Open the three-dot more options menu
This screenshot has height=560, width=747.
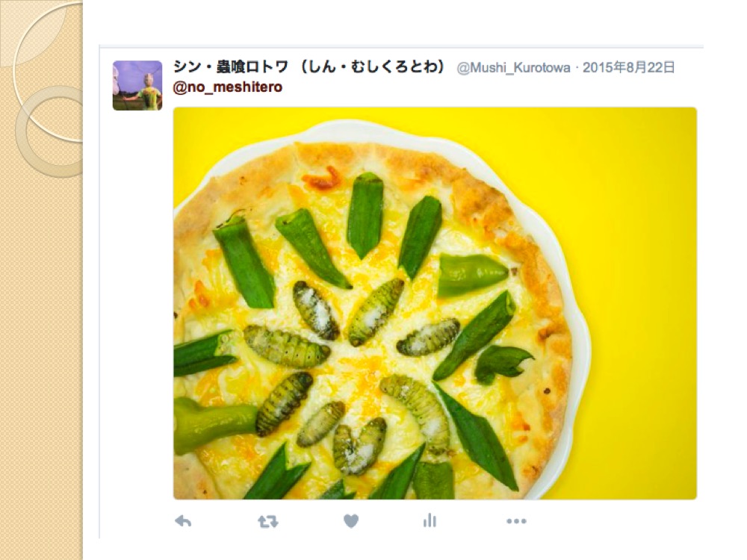point(516,521)
